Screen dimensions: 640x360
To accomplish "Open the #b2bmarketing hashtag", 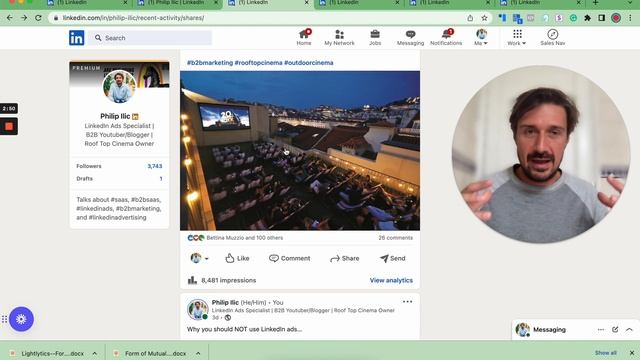I will point(210,63).
